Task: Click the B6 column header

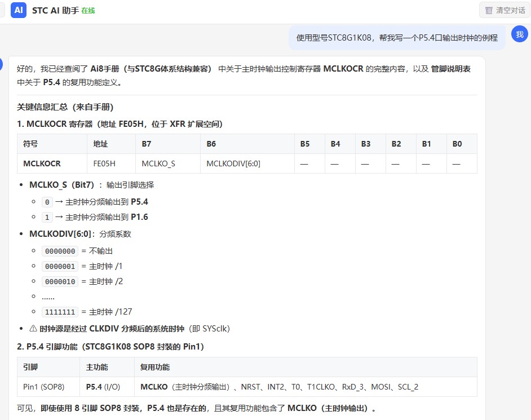Action: [247, 144]
